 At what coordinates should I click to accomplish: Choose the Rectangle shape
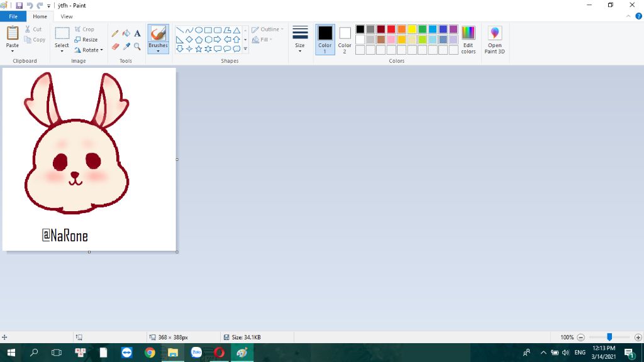pos(208,30)
